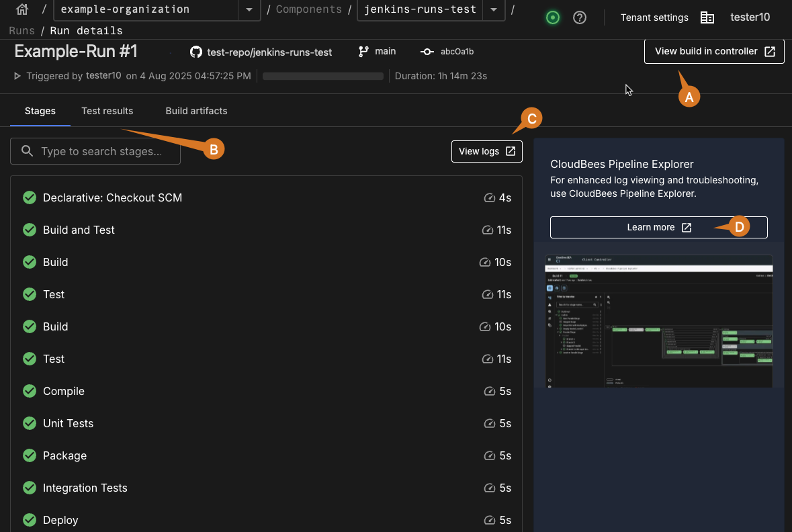Image resolution: width=792 pixels, height=532 pixels.
Task: Click green checkmark for Declarative: Checkout SCM
Action: [x=30, y=197]
